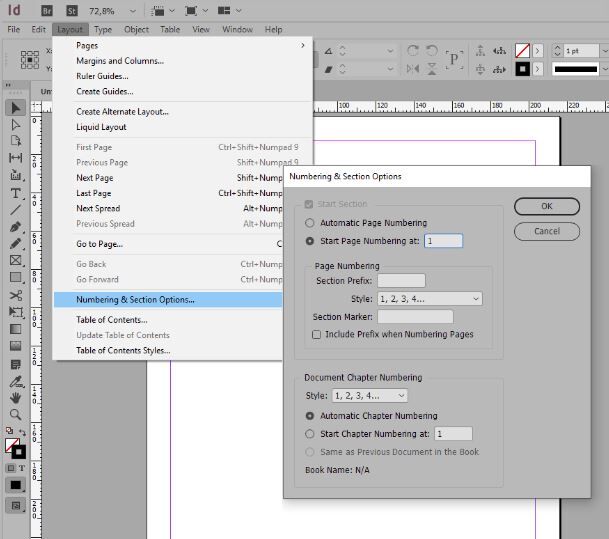Click the Section Prefix input field
The image size is (609, 539).
click(x=402, y=280)
